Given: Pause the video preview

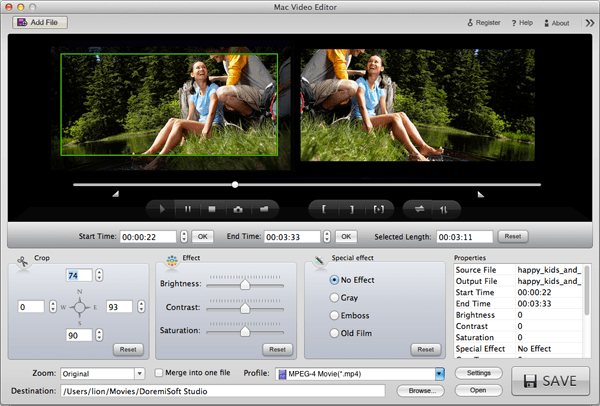Looking at the screenshot, I should point(187,209).
